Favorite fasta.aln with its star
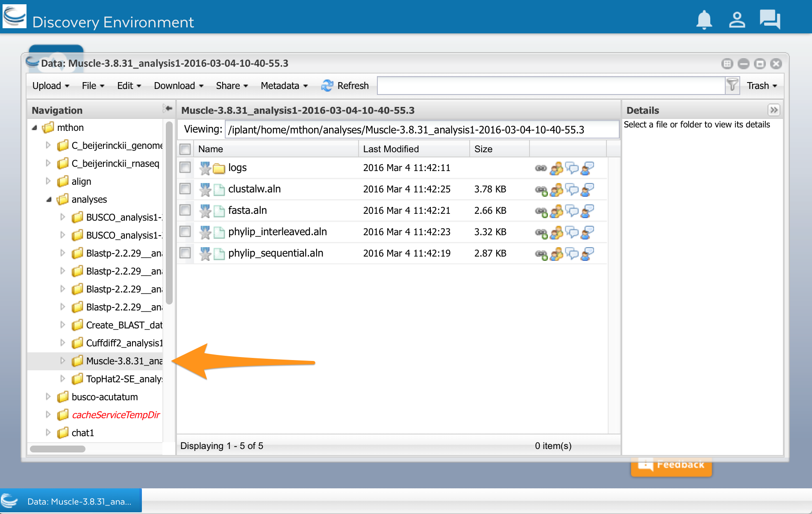The image size is (812, 514). click(x=205, y=211)
